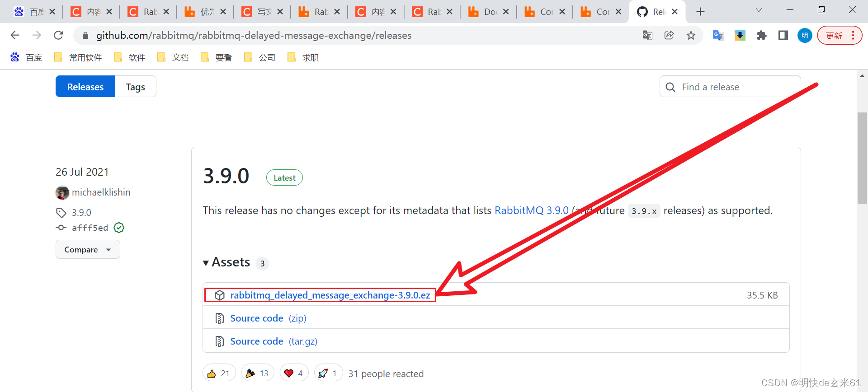Toggle the browser side panel icon
Image resolution: width=868 pixels, height=392 pixels.
pos(783,35)
